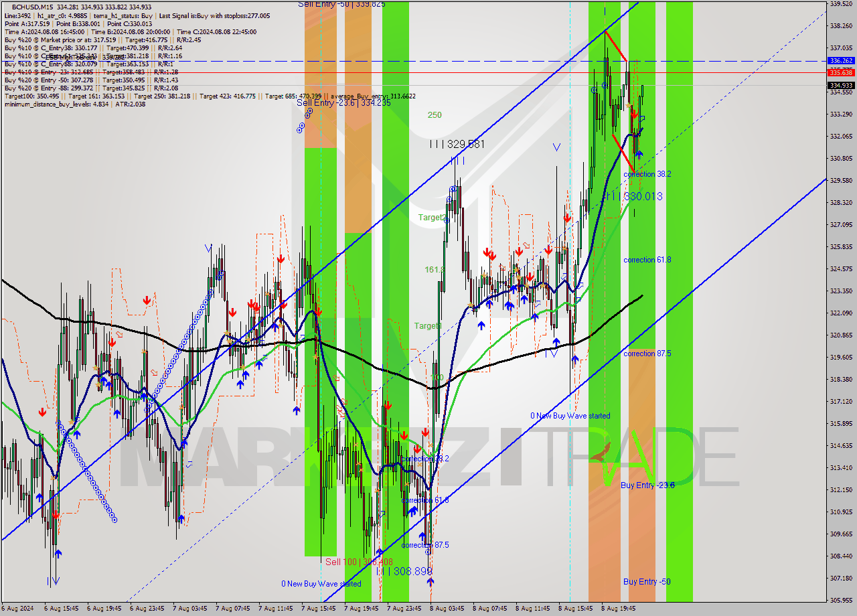Image resolution: width=857 pixels, height=616 pixels.
Task: Click the 'Target100: 350.495' text
Action: point(31,96)
